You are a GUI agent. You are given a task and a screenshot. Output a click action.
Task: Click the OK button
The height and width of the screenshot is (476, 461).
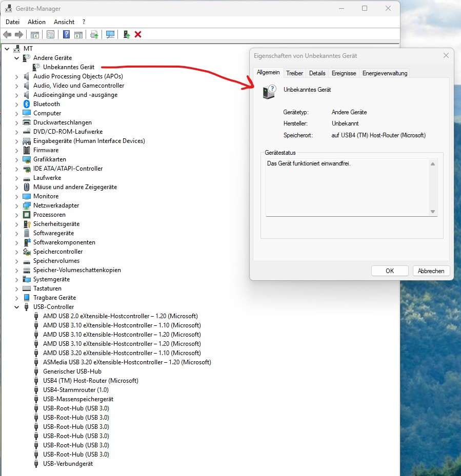pyautogui.click(x=390, y=271)
